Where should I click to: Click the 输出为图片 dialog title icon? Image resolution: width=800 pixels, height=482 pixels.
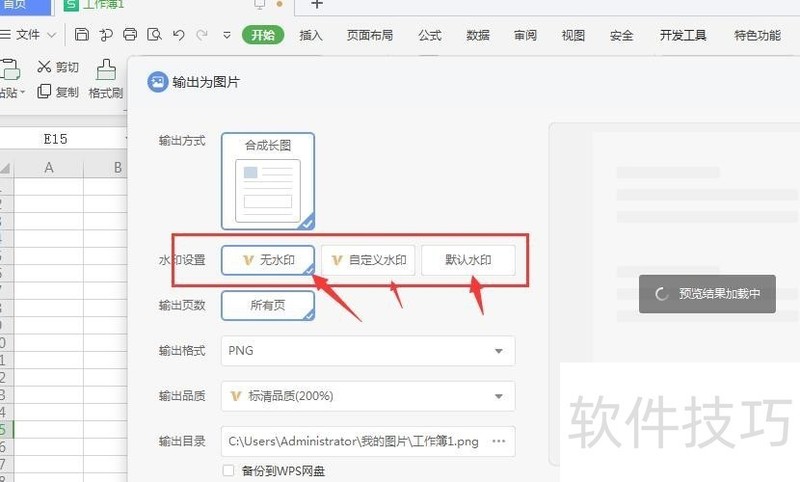click(x=158, y=82)
